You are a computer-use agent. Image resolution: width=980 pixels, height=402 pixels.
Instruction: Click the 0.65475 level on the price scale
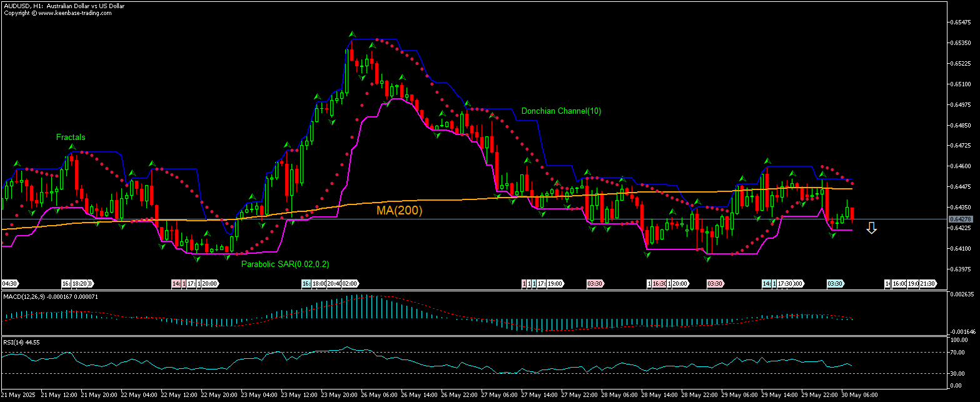tap(962, 22)
